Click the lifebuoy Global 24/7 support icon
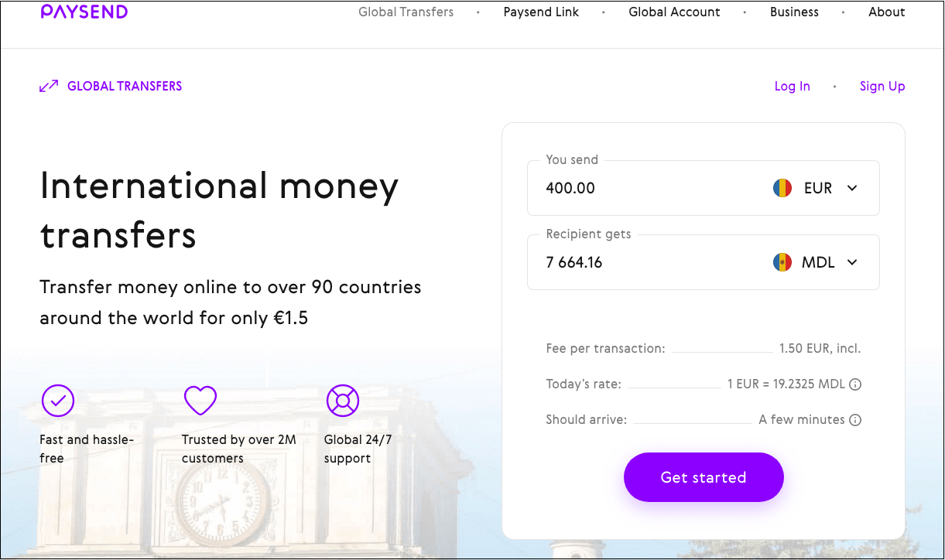Viewport: 945px width, 560px height. point(343,401)
